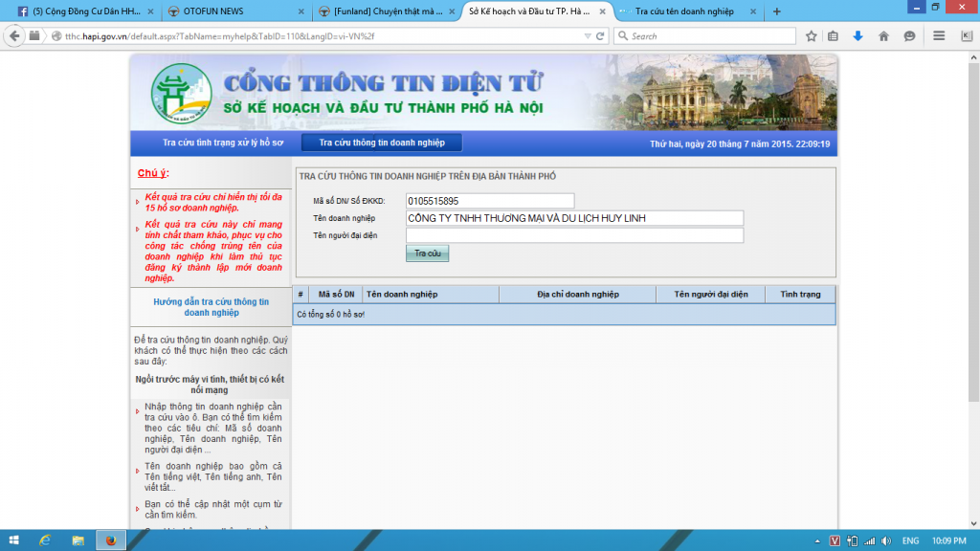This screenshot has height=551, width=980.
Task: Go back using the browser back arrow
Action: [x=14, y=36]
